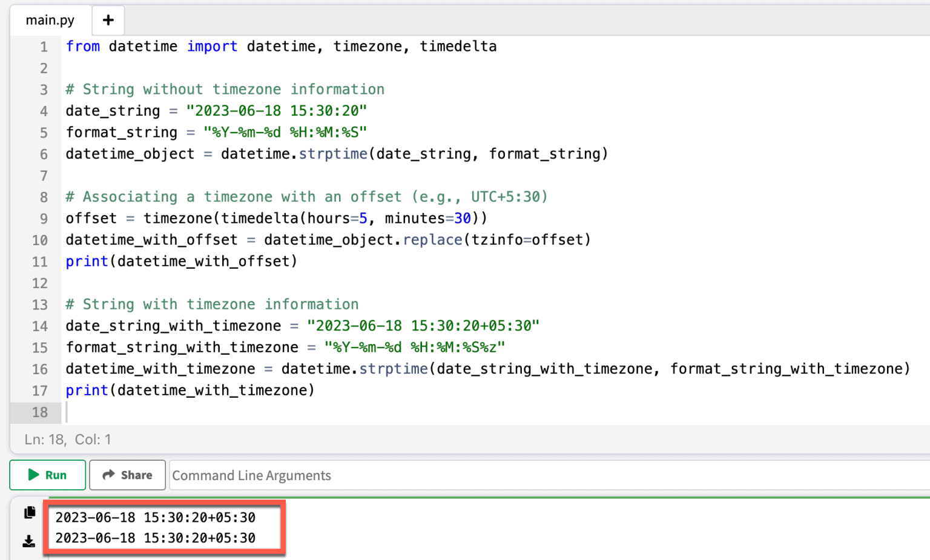Open the Share dialog
This screenshot has width=930, height=560.
[x=127, y=475]
